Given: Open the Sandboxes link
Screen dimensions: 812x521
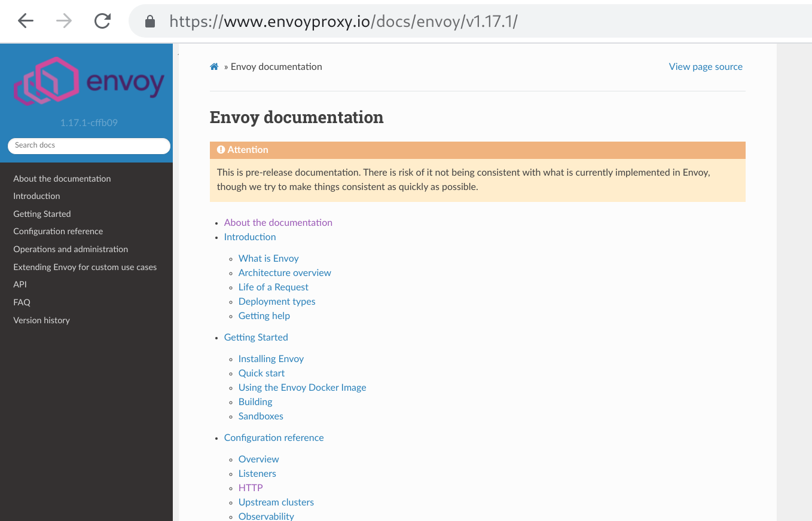Looking at the screenshot, I should coord(261,416).
